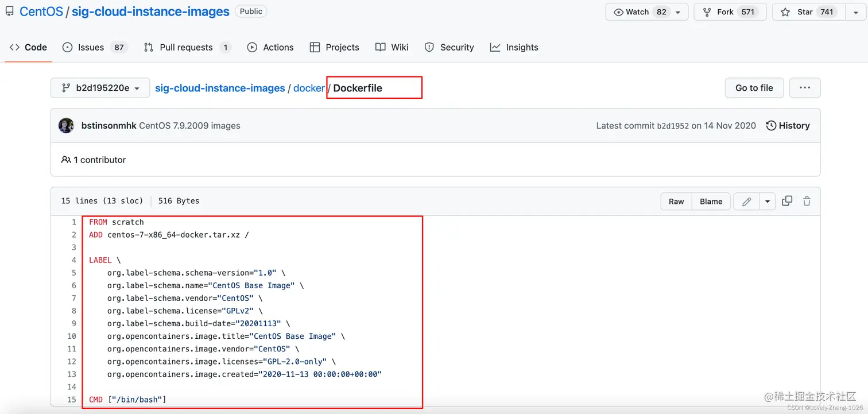The image size is (868, 414).
Task: Open the Projects tab
Action: (335, 47)
